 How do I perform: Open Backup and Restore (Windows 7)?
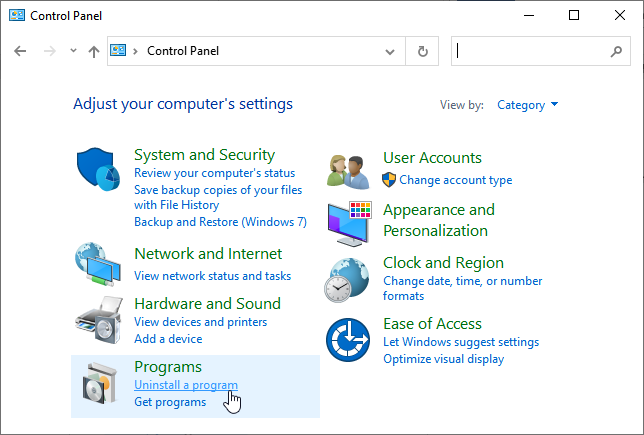(220, 222)
